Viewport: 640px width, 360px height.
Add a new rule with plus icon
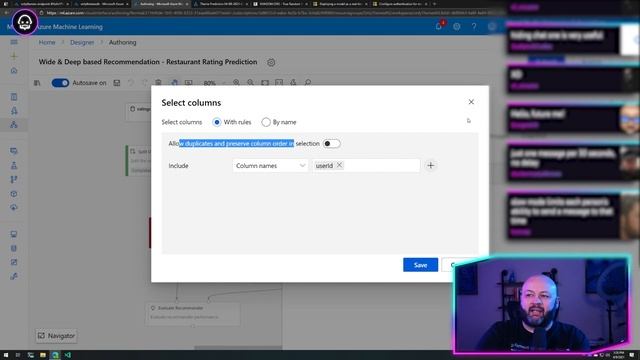[430, 165]
